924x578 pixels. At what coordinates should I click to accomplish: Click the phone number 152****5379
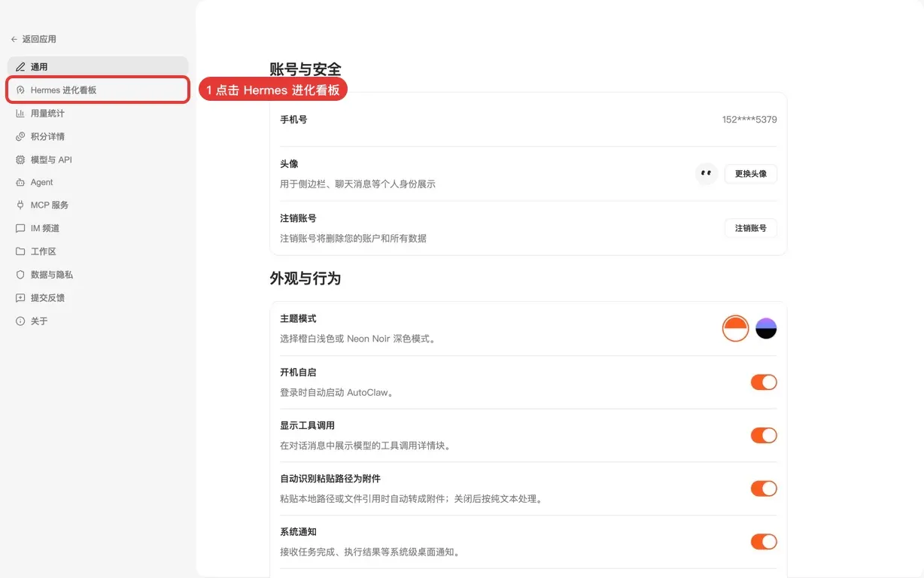coord(749,120)
